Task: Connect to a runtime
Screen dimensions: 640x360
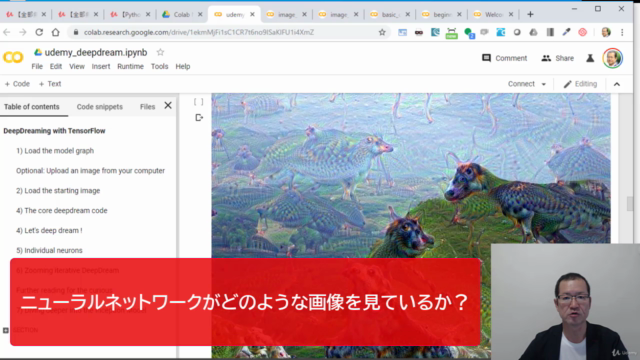Action: point(521,84)
